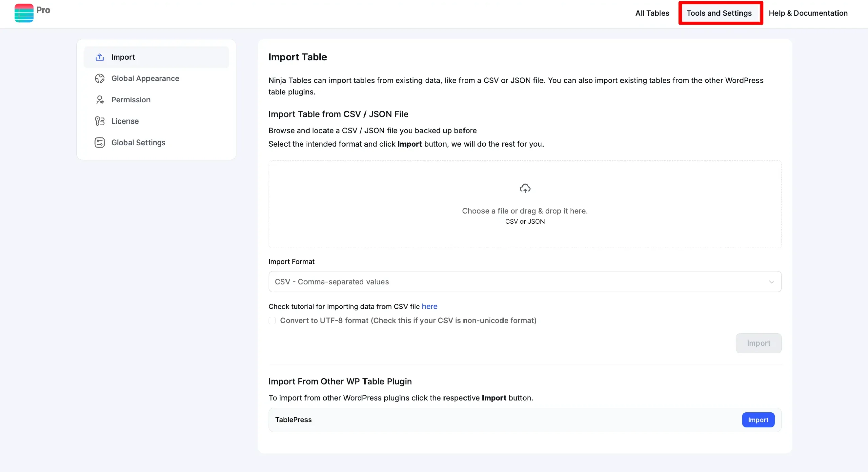Click the cloud upload icon
Image resolution: width=868 pixels, height=472 pixels.
(x=525, y=188)
